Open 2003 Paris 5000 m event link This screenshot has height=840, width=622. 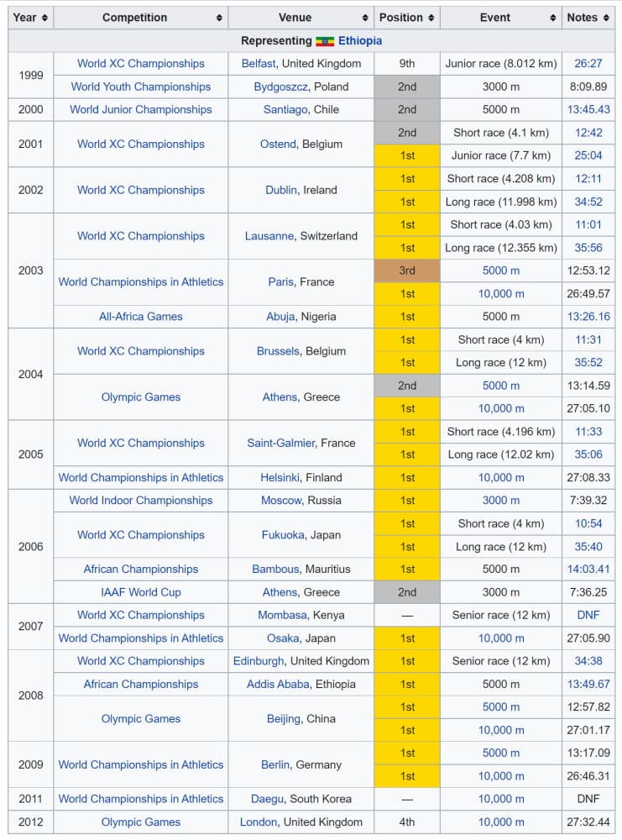(x=500, y=270)
